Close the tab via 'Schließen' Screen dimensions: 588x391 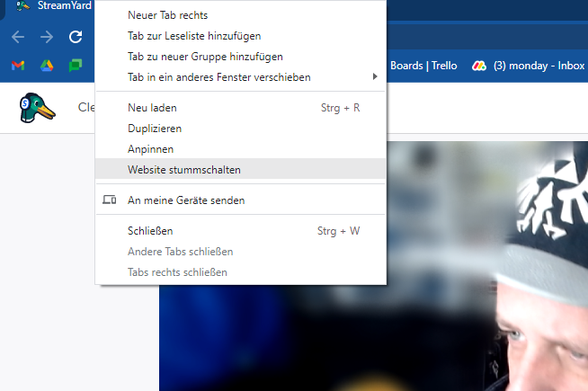point(153,231)
